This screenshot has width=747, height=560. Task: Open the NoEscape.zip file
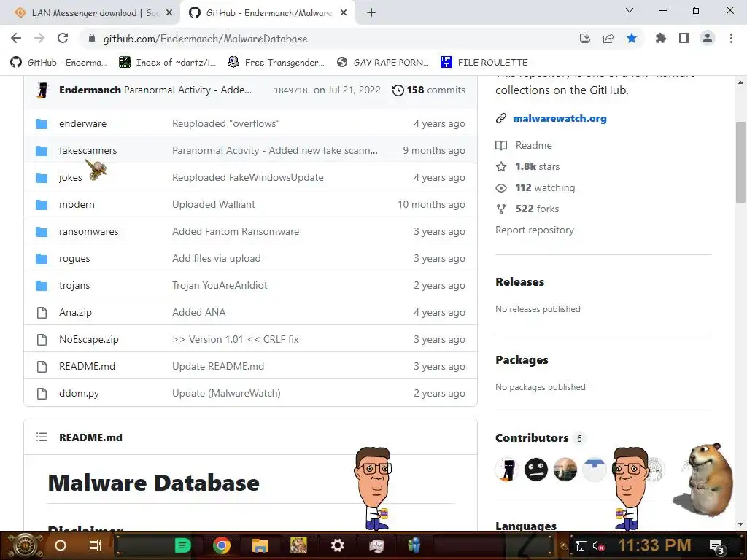pos(88,340)
